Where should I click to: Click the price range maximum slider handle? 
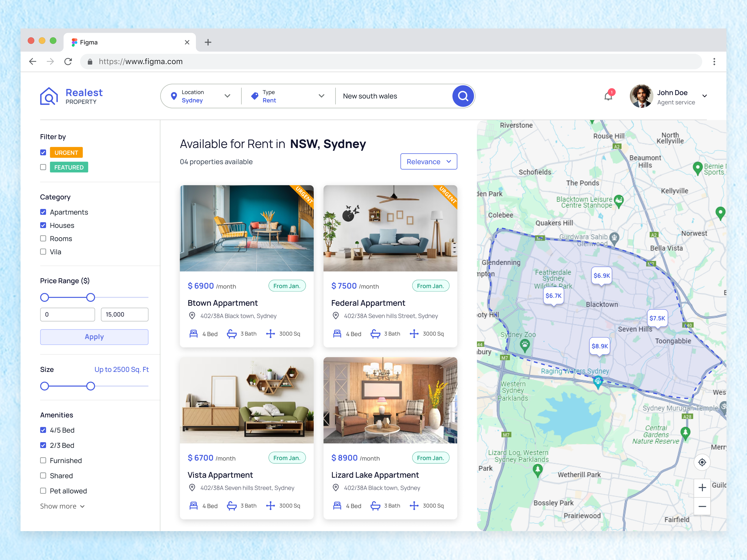pos(90,297)
